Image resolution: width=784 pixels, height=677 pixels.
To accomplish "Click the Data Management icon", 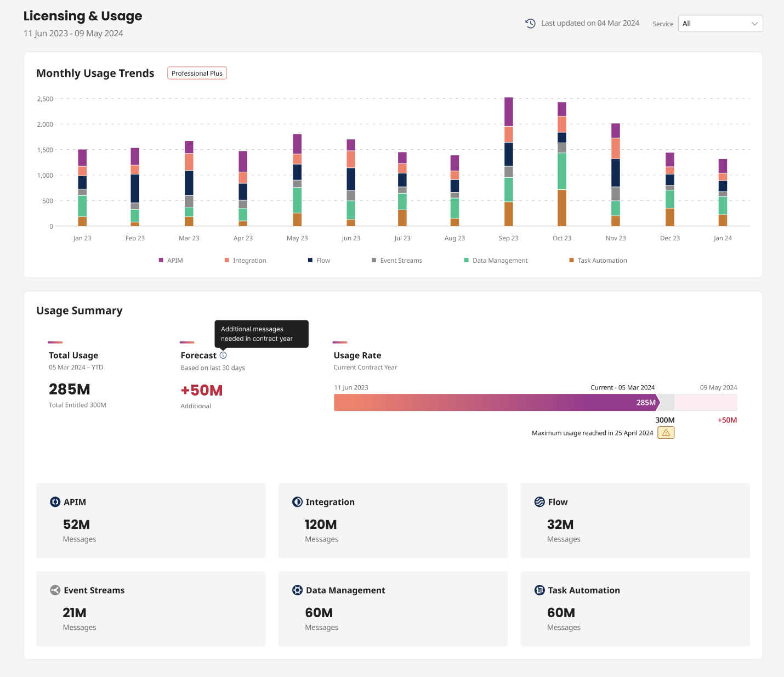I will 297,590.
